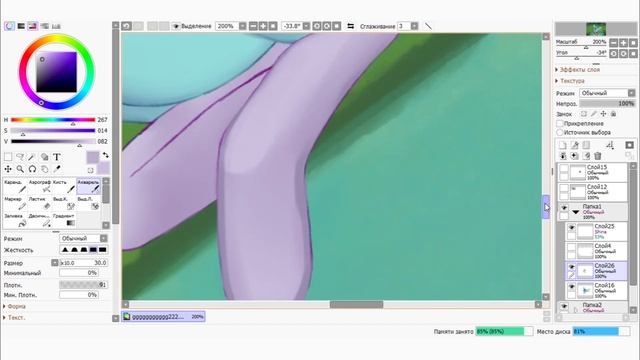Select the Источник выбора radio option

[x=560, y=132]
